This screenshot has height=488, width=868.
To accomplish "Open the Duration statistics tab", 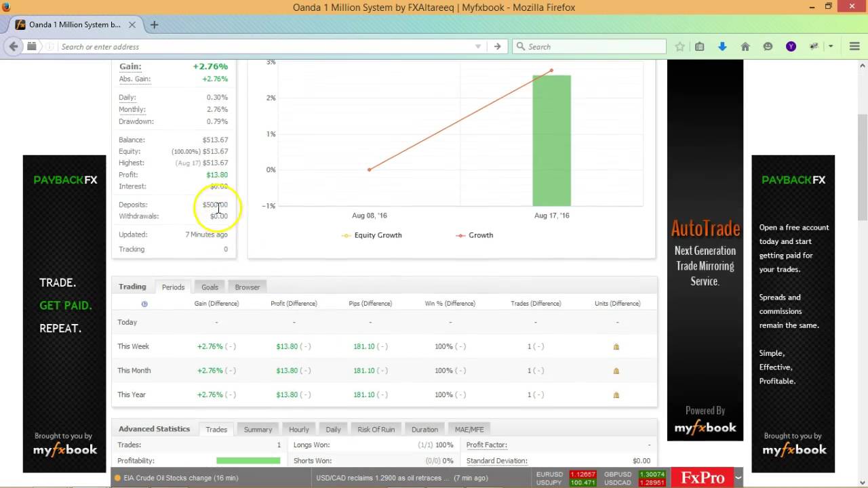I will click(x=425, y=430).
